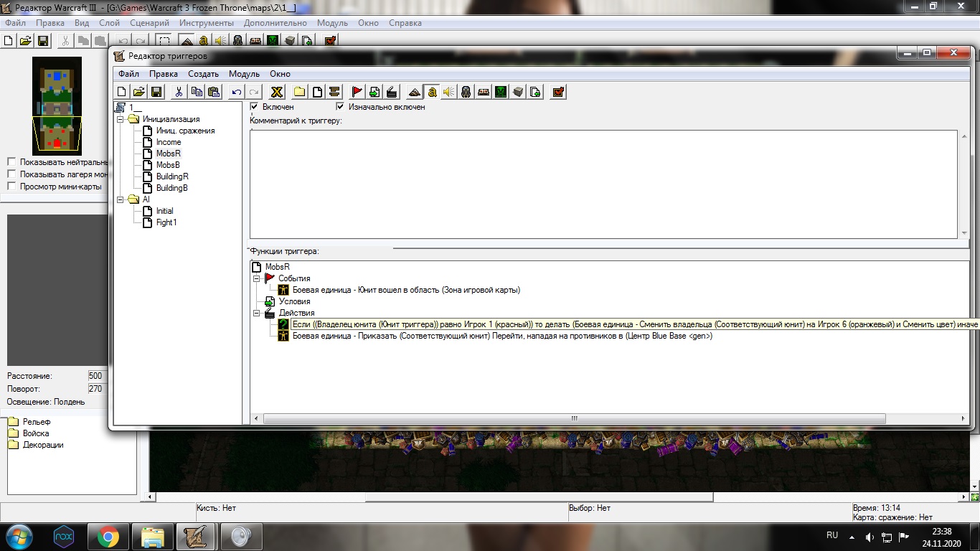Click horizontal scrollbar of trigger functions pane

574,418
